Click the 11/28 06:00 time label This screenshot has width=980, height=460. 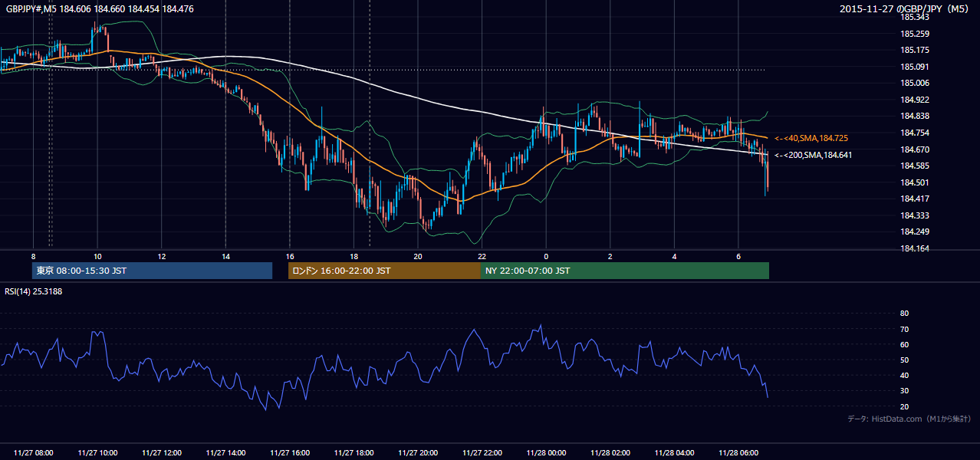pos(738,453)
